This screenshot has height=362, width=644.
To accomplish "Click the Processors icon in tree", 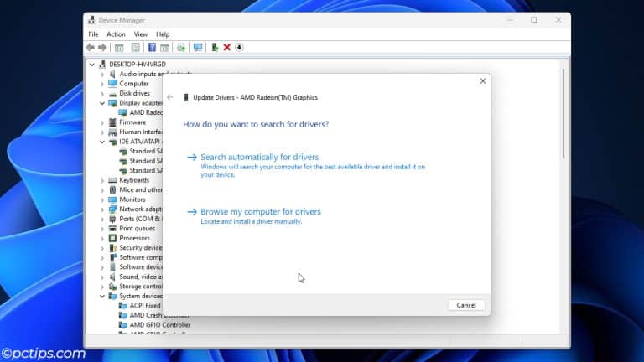I will [x=112, y=238].
